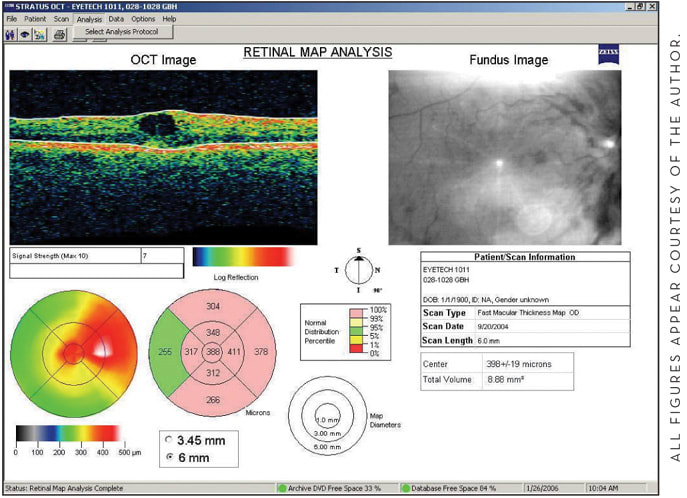Viewport: 687px width, 498px height.
Task: Select the 6 mm radio button
Action: pyautogui.click(x=169, y=457)
